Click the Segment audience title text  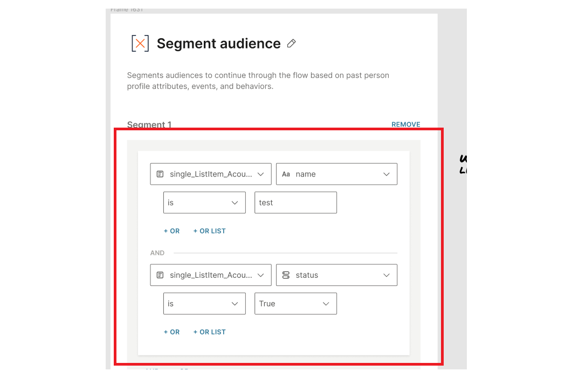click(218, 44)
